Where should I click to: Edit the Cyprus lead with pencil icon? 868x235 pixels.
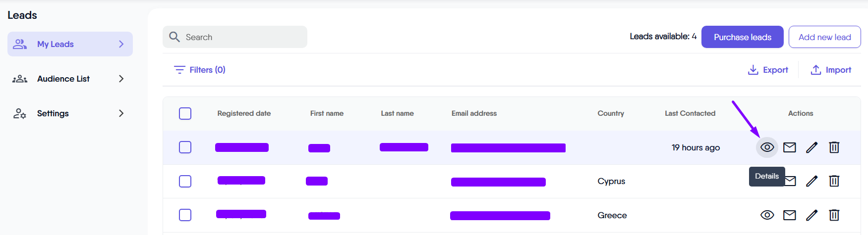tap(811, 181)
